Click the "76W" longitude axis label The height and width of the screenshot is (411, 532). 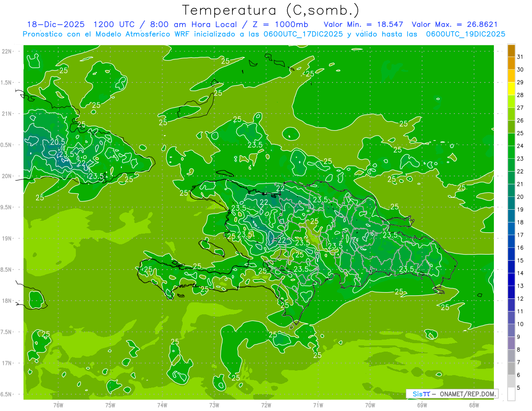click(x=58, y=405)
